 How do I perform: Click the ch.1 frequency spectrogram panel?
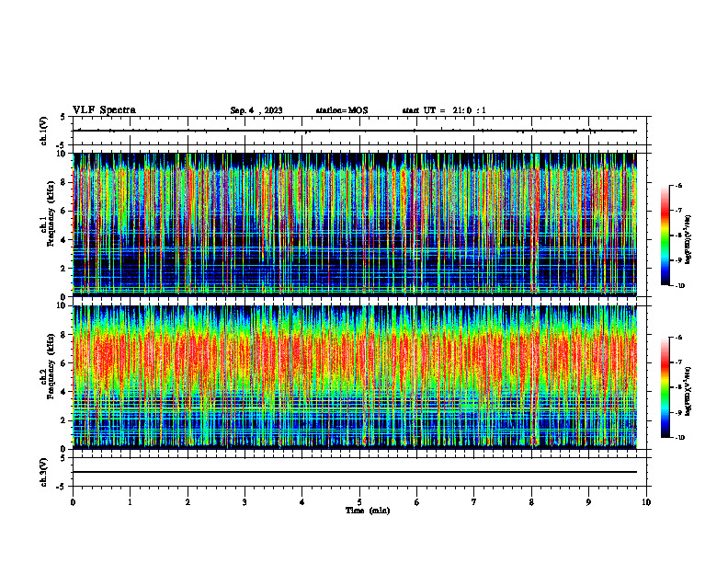pyautogui.click(x=355, y=224)
